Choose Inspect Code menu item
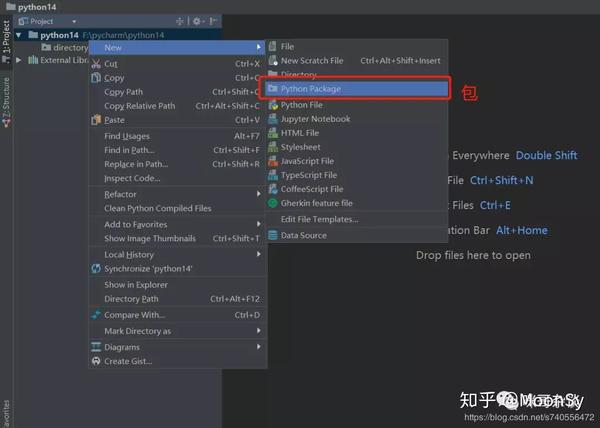 click(178, 178)
